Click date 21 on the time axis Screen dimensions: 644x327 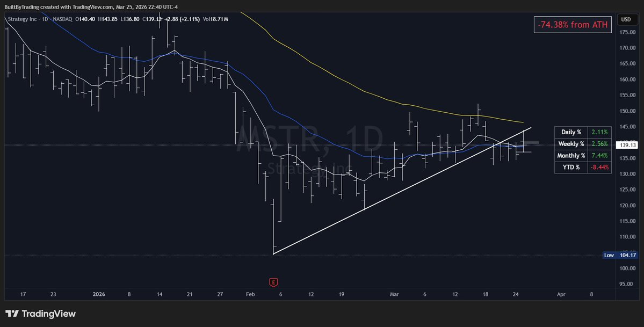click(x=190, y=294)
